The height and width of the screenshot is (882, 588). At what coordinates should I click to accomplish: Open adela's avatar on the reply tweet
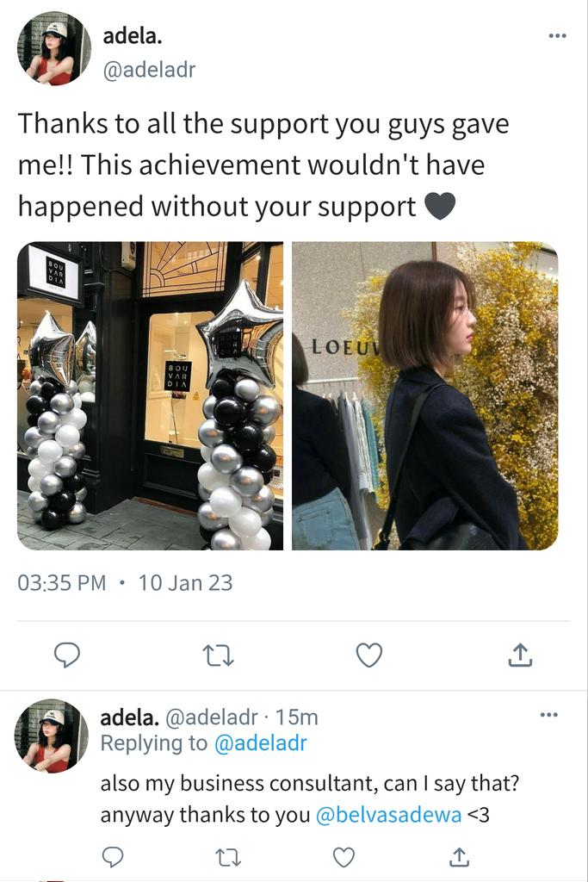click(52, 736)
